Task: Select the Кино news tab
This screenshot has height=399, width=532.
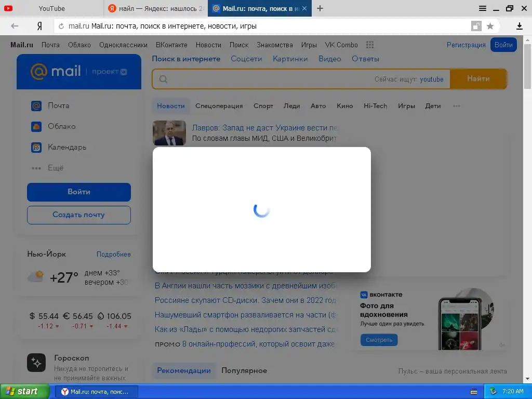Action: 345,106
